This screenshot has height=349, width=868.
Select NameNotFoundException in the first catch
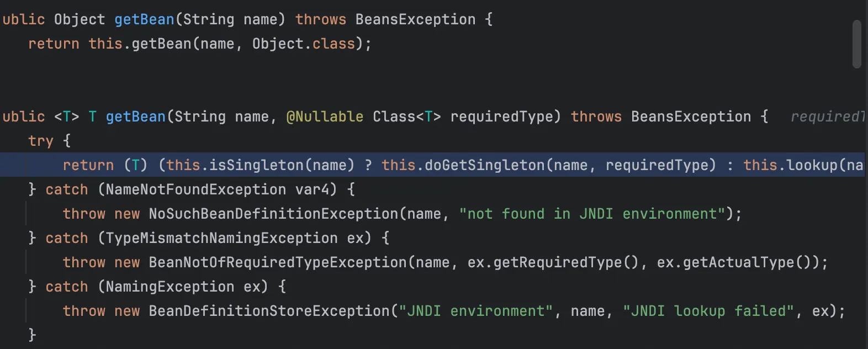(x=196, y=189)
